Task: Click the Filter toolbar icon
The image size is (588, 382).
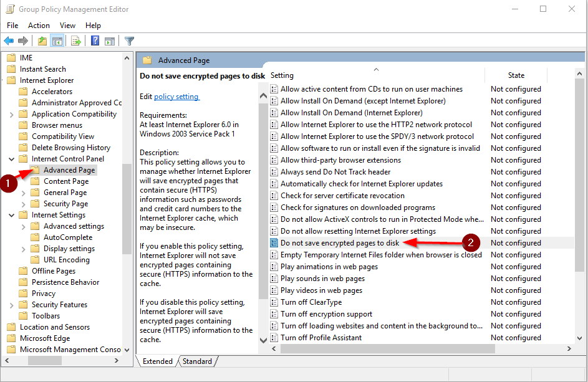Action: [x=130, y=41]
